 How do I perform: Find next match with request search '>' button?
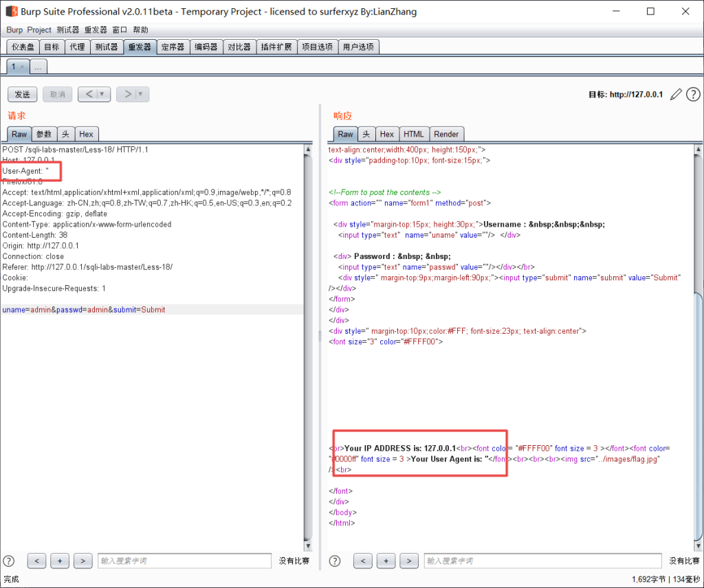(x=82, y=561)
